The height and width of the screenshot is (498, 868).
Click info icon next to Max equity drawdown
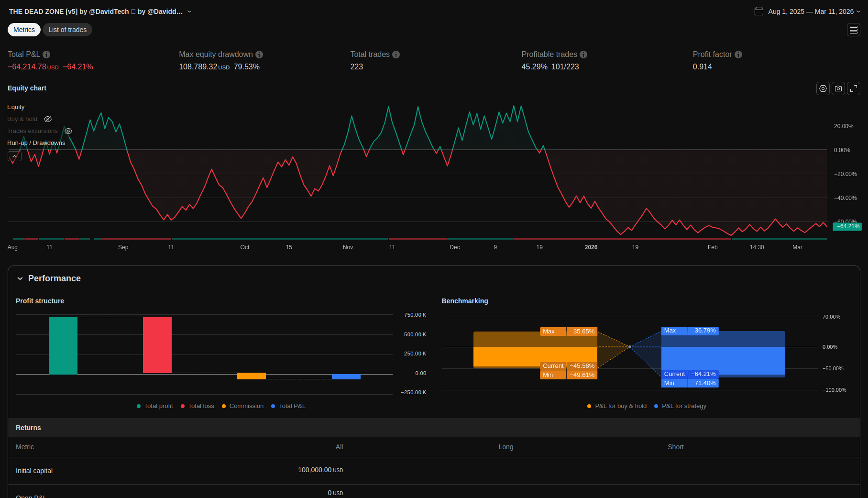[259, 55]
